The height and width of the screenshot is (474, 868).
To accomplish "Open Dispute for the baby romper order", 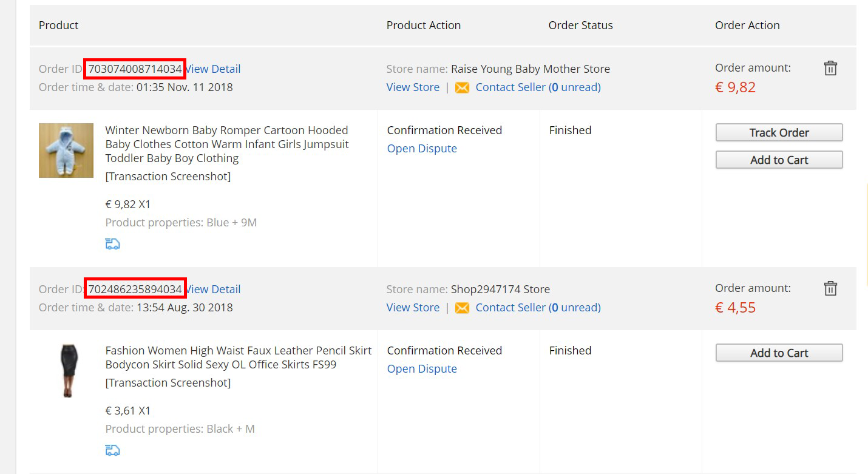I will click(x=422, y=148).
